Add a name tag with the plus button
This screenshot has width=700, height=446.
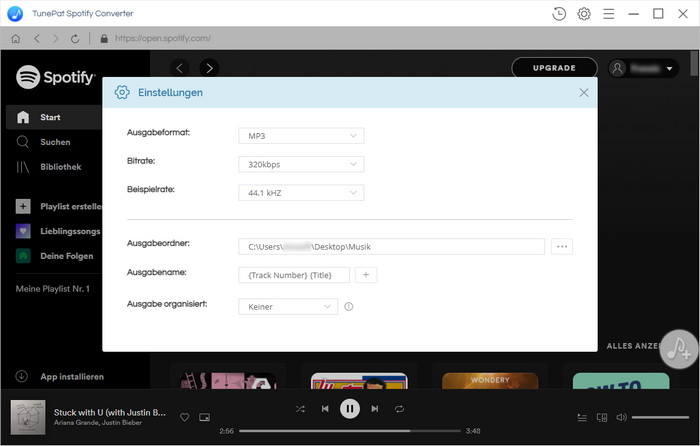366,275
